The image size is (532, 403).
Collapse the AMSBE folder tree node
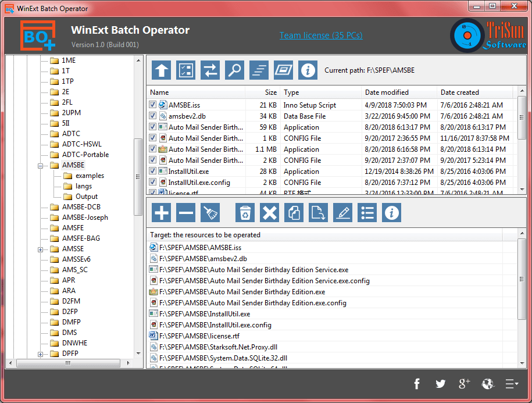tap(41, 165)
